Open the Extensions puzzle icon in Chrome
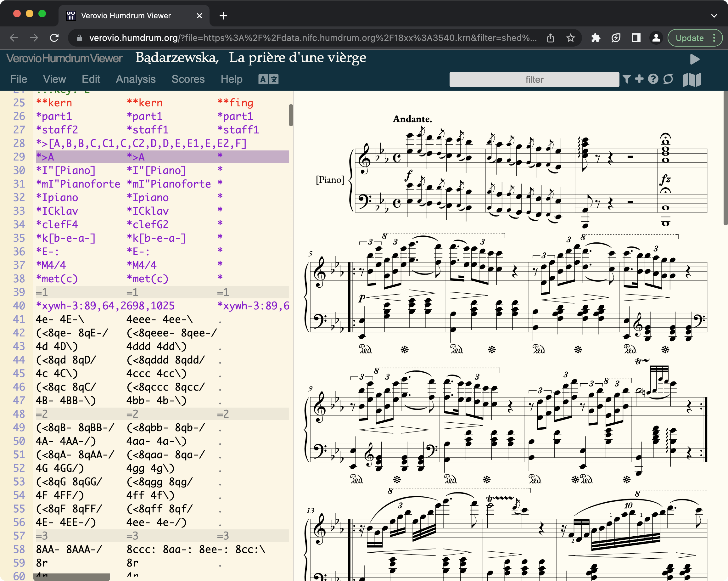Screen dimensions: 728x581 (596, 38)
